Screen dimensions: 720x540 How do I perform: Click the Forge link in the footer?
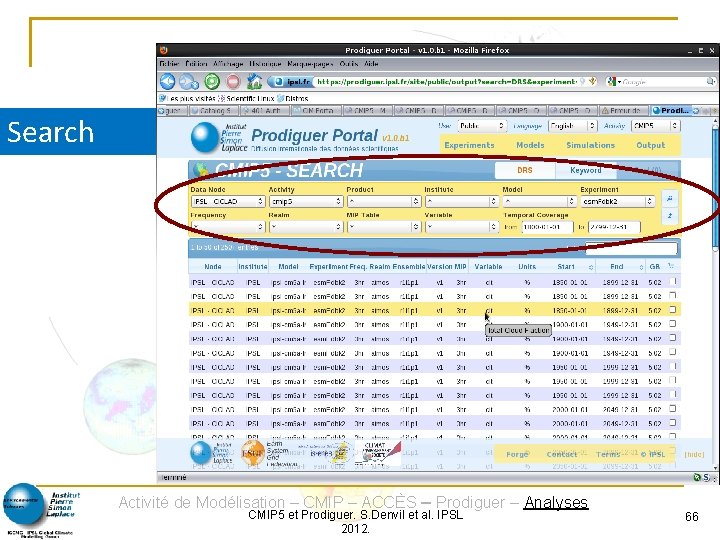tap(517, 454)
